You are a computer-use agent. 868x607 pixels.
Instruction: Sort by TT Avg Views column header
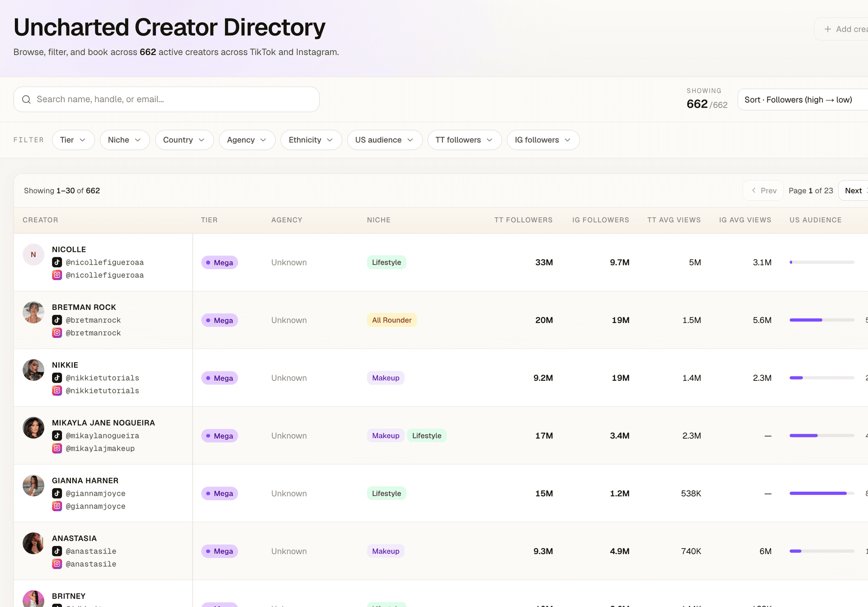674,220
